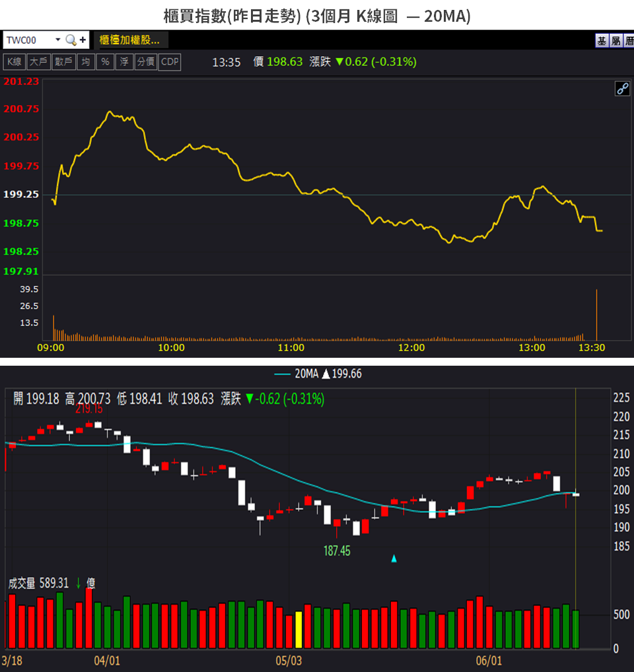
Task: Click the 基 button at top right
Action: click(x=602, y=41)
